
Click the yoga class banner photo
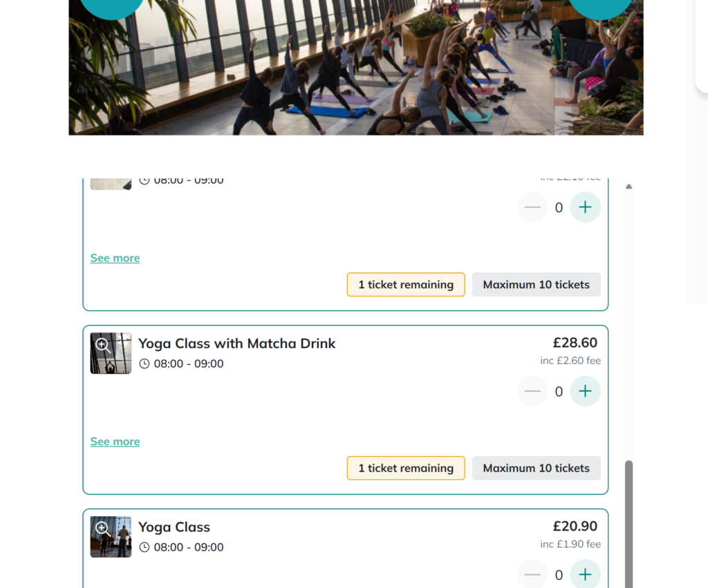pos(356,68)
